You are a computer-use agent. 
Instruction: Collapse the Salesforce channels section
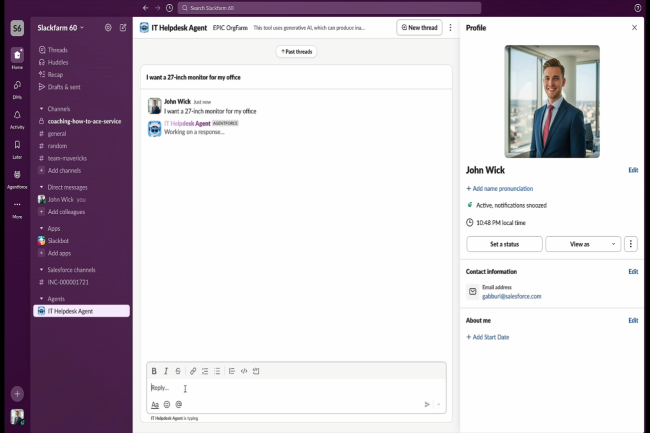coord(41,269)
